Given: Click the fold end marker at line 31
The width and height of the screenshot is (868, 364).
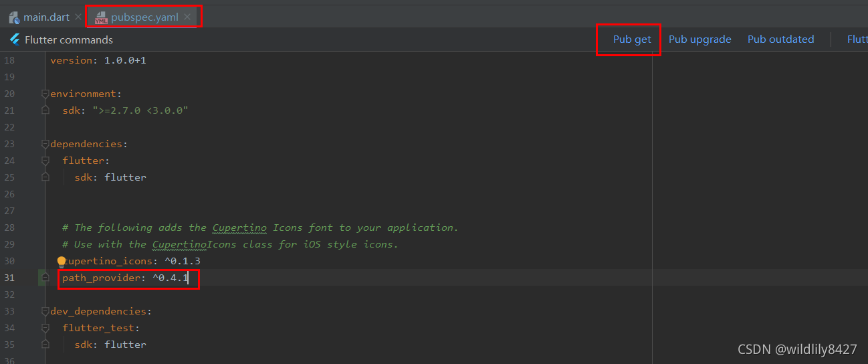Looking at the screenshot, I should coord(45,278).
